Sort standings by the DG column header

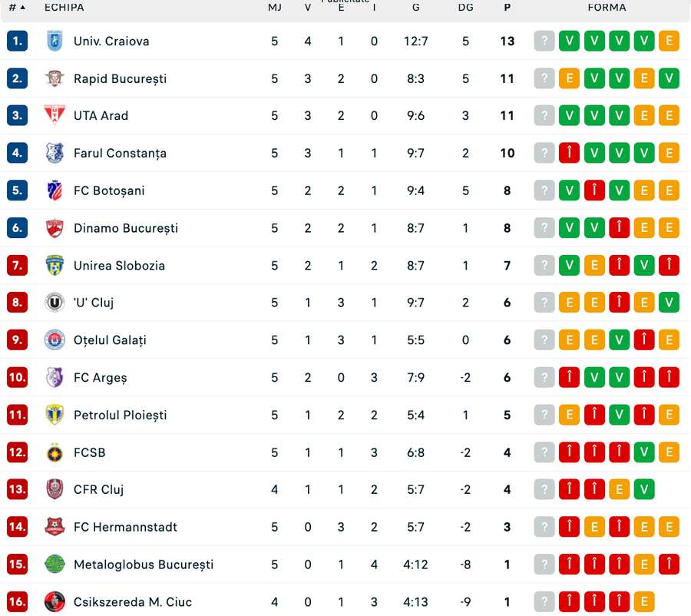pos(465,8)
